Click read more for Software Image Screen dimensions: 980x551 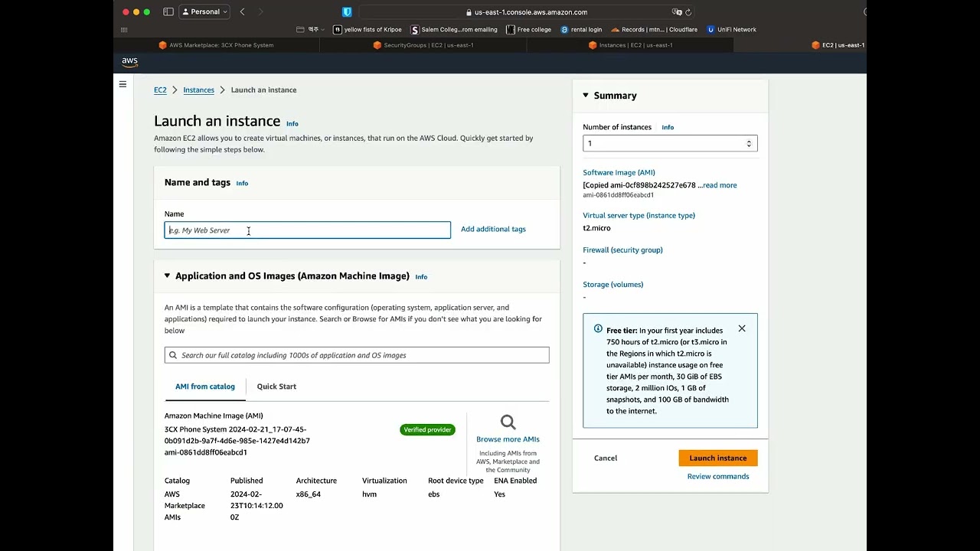click(x=720, y=185)
